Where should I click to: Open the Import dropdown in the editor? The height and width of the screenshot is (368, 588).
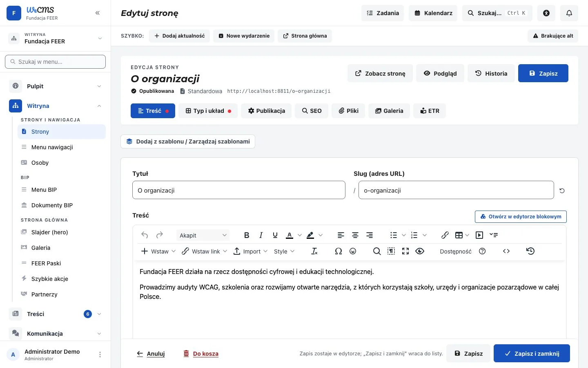click(x=251, y=251)
